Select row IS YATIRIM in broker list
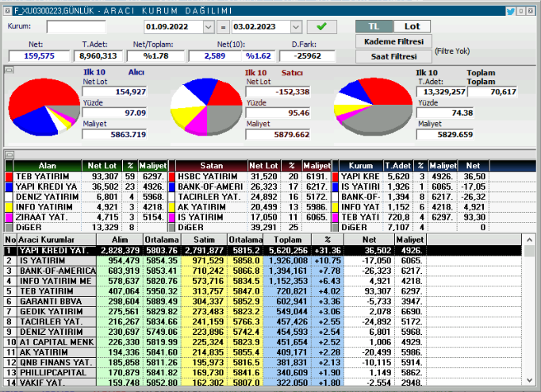Viewport: 541px width, 392px height. [x=263, y=260]
